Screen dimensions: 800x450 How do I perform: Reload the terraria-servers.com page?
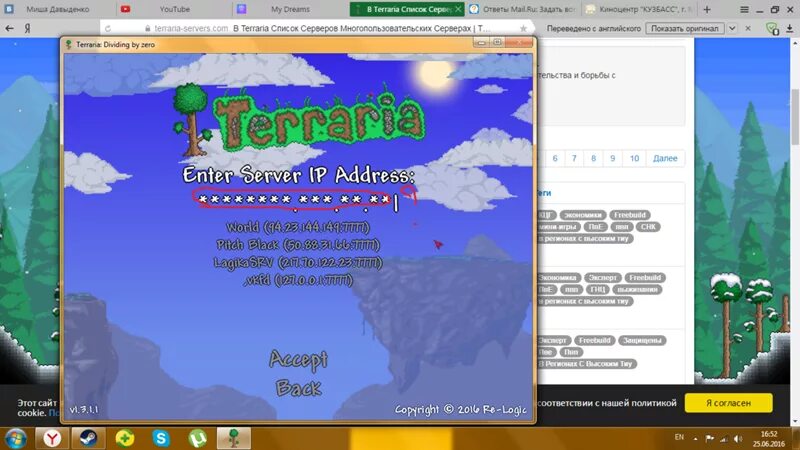pos(108,29)
